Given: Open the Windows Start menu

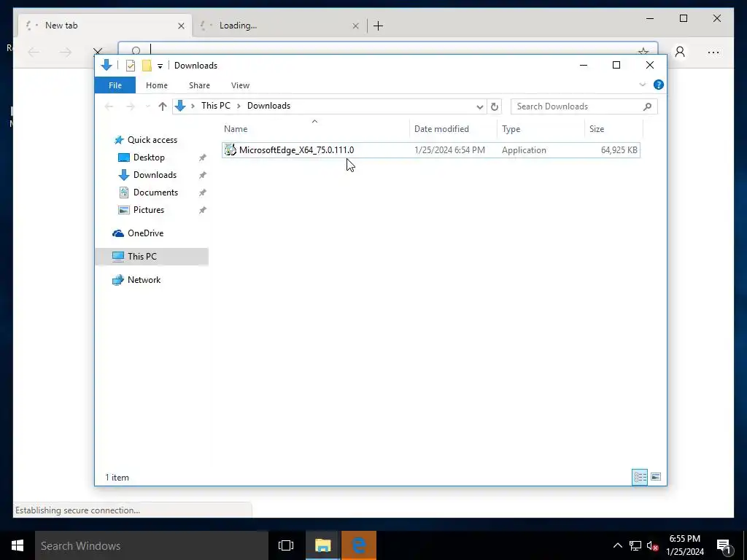Looking at the screenshot, I should point(18,545).
